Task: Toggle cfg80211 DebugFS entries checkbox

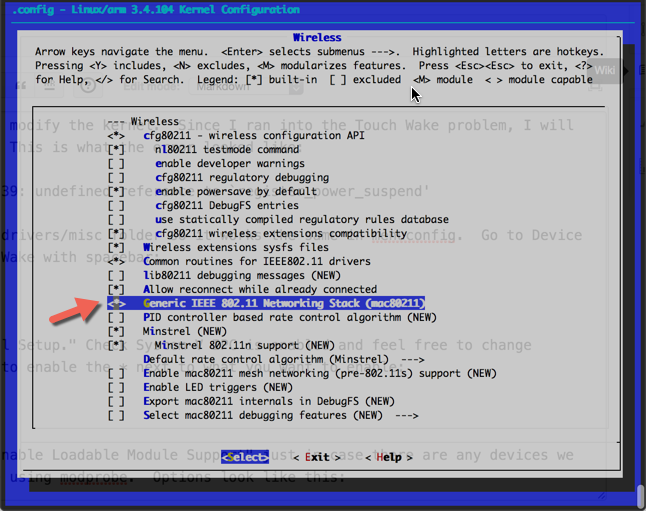Action: click(x=116, y=206)
